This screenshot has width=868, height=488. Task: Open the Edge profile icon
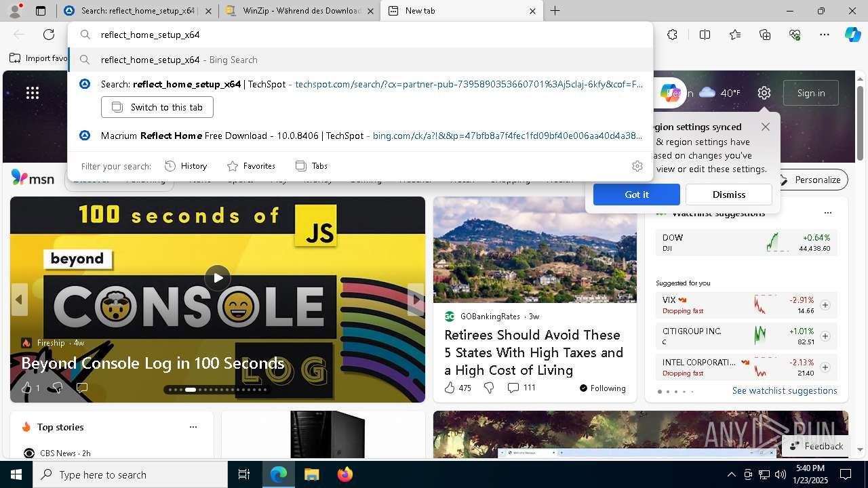tap(15, 11)
